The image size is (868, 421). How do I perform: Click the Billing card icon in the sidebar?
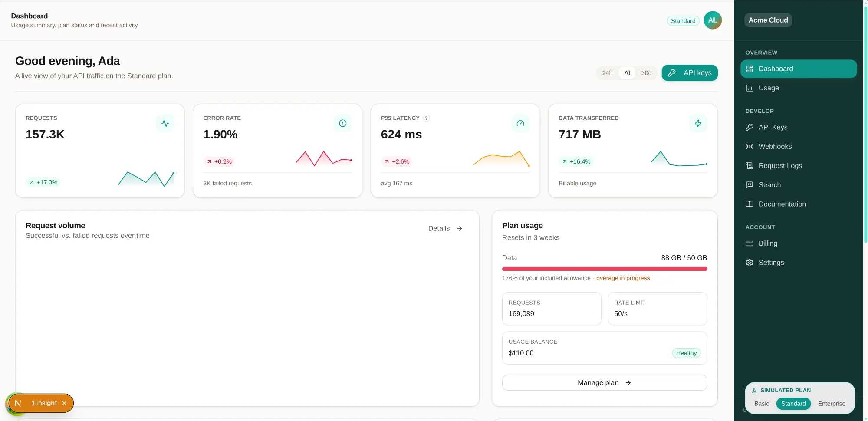tap(750, 243)
